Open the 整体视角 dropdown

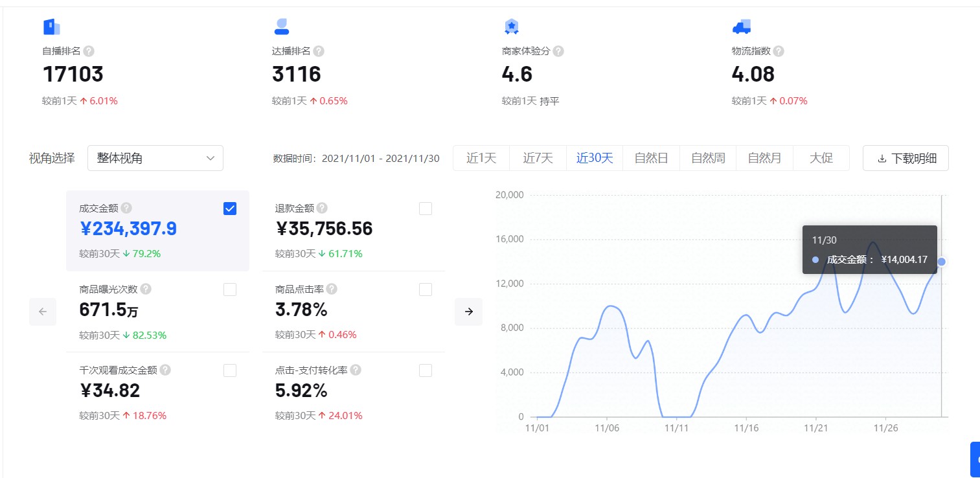coord(155,158)
